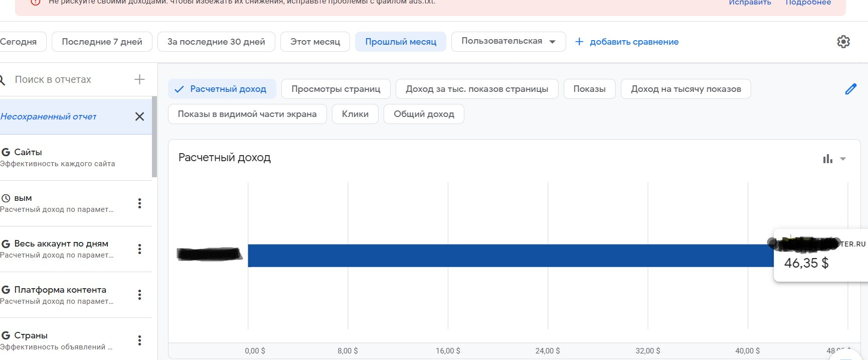Toggle Показы в видимой части экрана chip
868x360 pixels.
click(247, 114)
